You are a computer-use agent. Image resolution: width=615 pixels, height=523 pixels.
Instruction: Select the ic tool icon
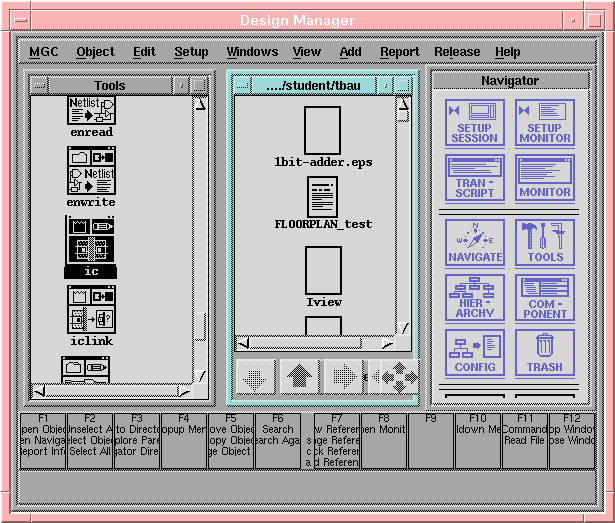point(91,241)
